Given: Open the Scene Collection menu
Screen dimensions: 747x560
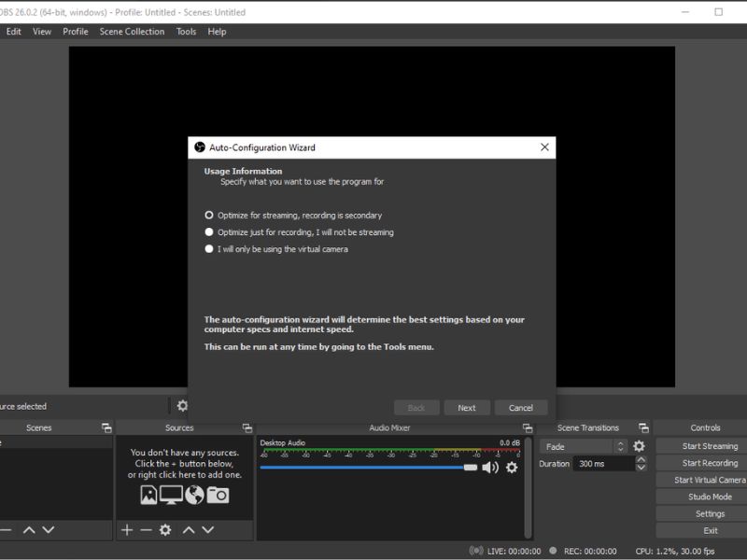Looking at the screenshot, I should tap(132, 32).
